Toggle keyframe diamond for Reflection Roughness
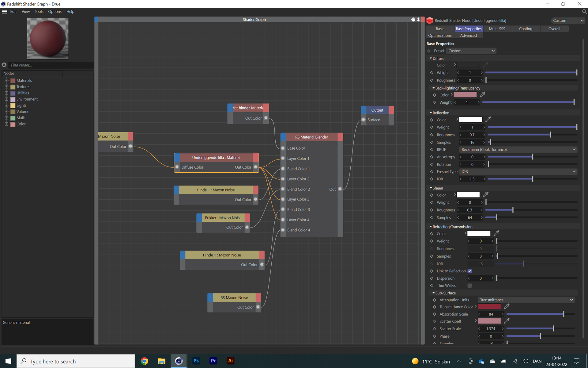 [432, 135]
